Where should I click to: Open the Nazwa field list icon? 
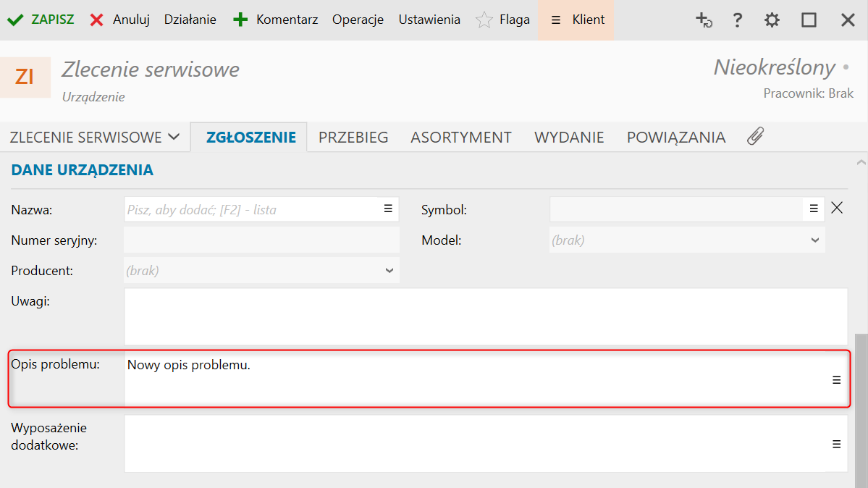click(388, 209)
